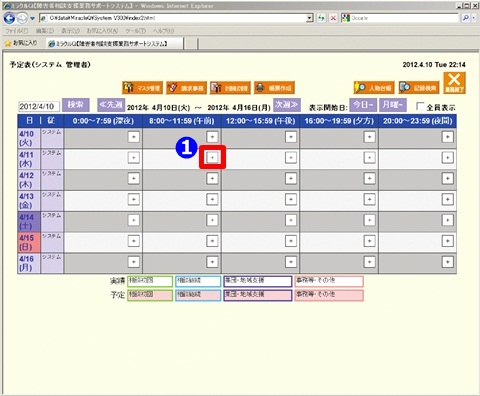Screen dimensions: 480x396
Task: Open the ヘルプ menu
Action: pyautogui.click(x=163, y=31)
